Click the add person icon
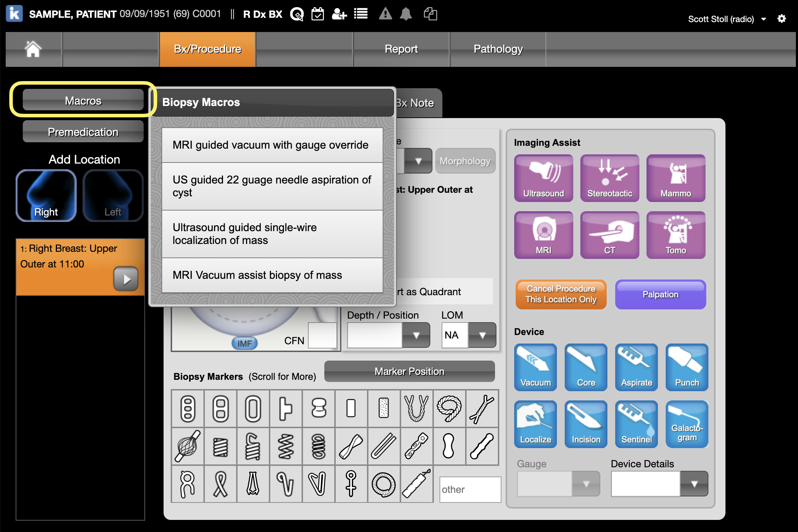Screen dimensions: 798x532 click(x=339, y=14)
